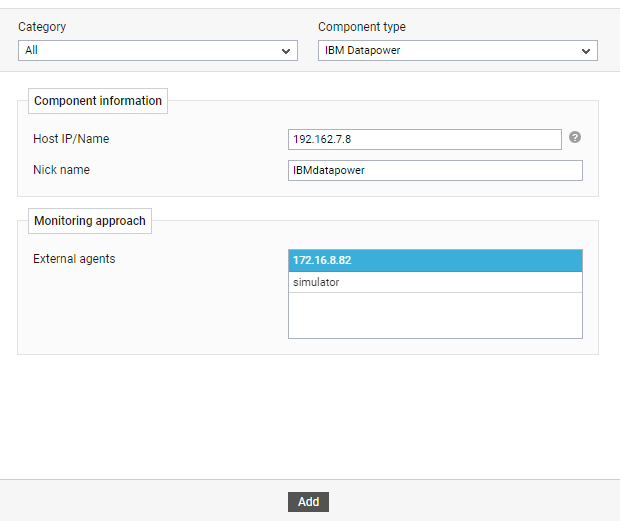Select the simulator external agent
Viewport: 620px width, 521px height.
435,282
